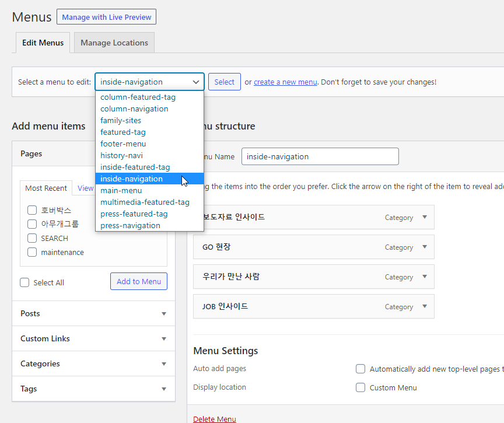Expand the JOB 인사이드 item arrow

425,306
